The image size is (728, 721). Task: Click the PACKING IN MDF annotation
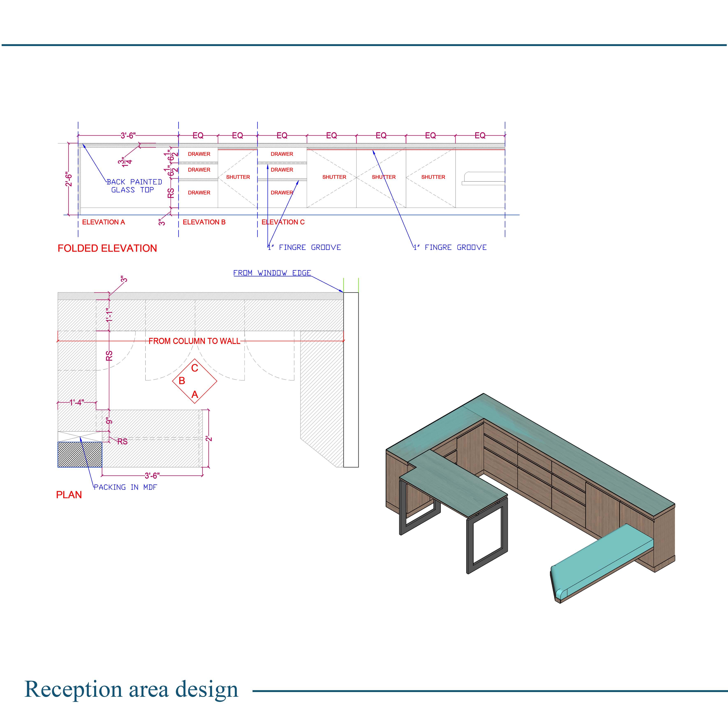click(x=125, y=487)
